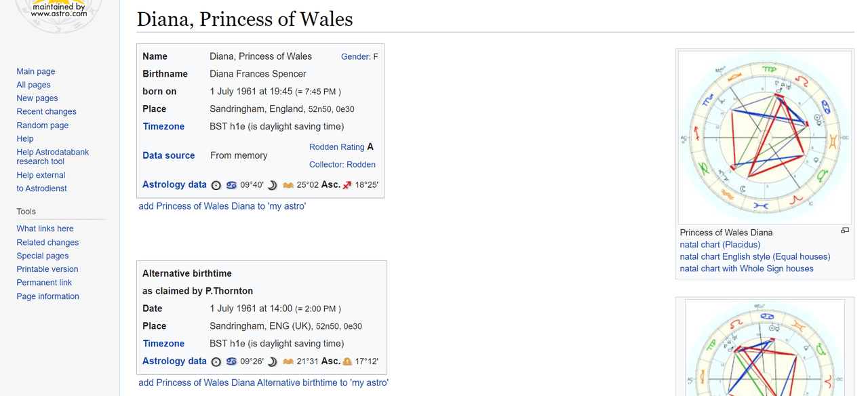Select the text 1 July 1961 at 19:45

click(251, 92)
